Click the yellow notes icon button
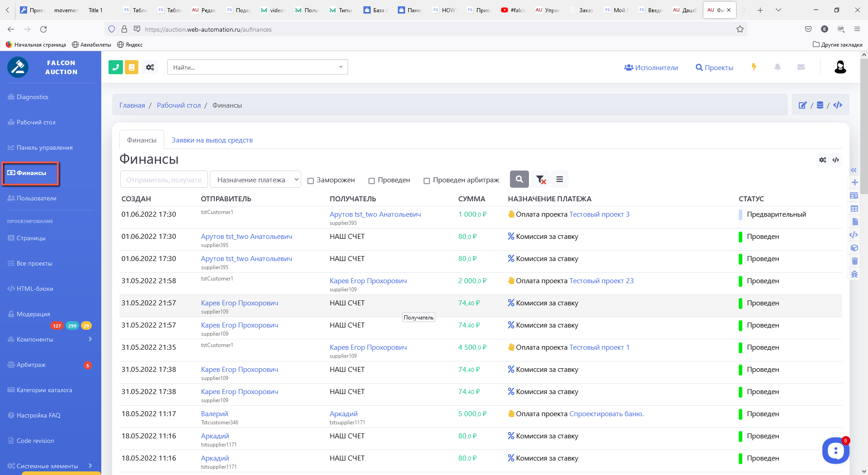 pyautogui.click(x=132, y=67)
